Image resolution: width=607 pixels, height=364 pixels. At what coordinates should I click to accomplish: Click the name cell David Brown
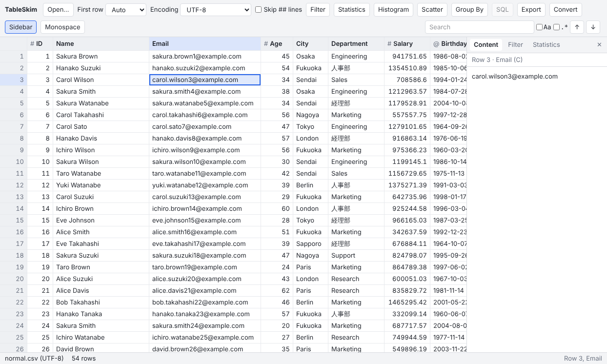tap(101, 349)
